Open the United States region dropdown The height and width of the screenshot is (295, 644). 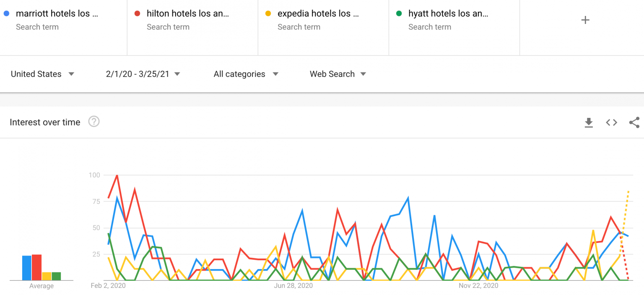[42, 74]
